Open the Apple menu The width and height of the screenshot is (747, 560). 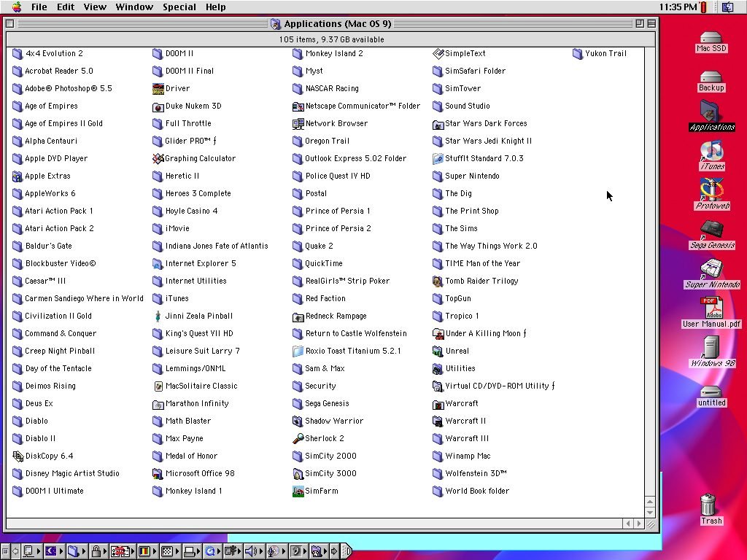click(x=17, y=7)
